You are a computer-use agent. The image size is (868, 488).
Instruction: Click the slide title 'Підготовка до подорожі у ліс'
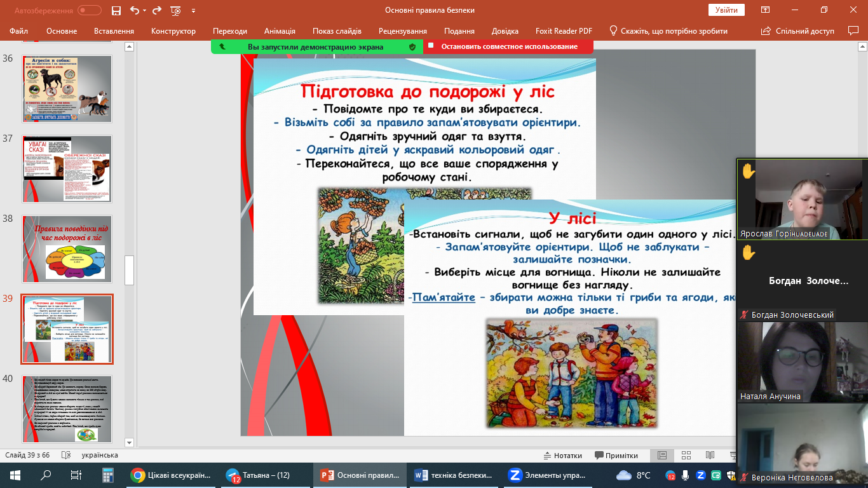click(x=427, y=91)
